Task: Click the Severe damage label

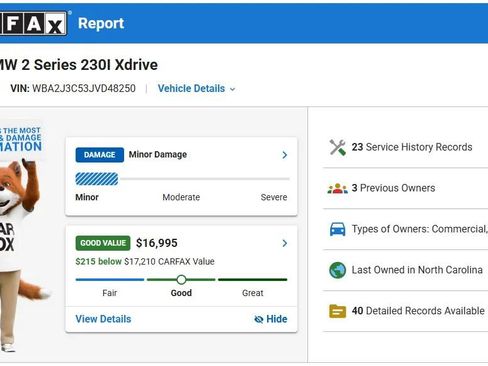Action: (274, 197)
